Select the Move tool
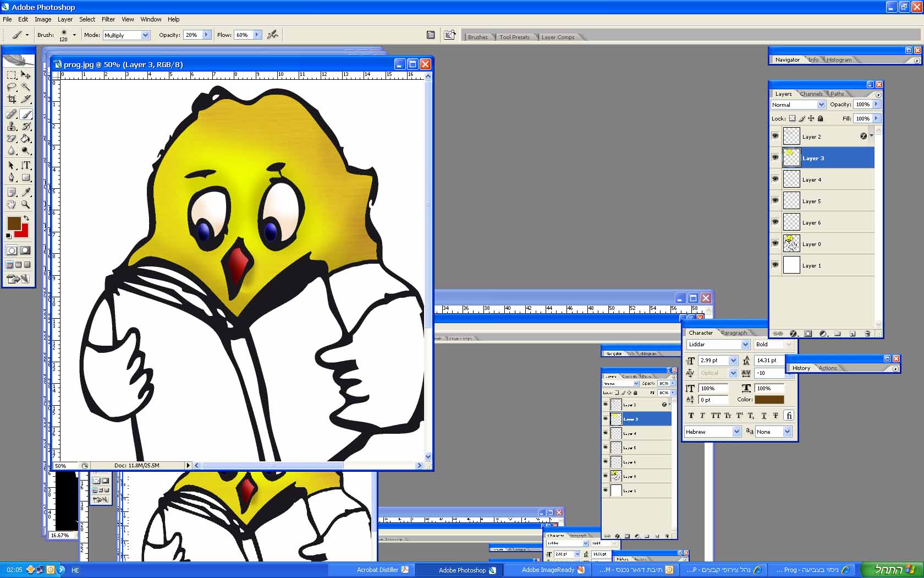 click(x=26, y=75)
